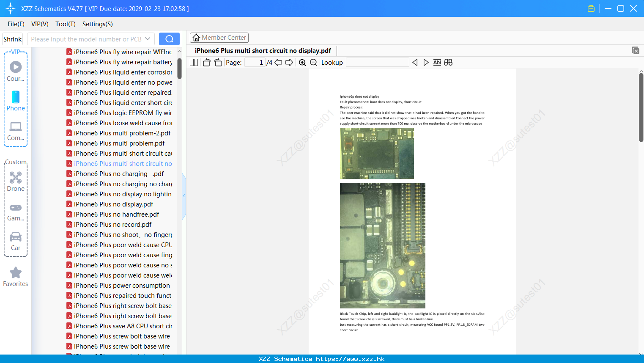Screen dimensions: 644x363
Task: Rotate page clockwise
Action: tap(218, 63)
